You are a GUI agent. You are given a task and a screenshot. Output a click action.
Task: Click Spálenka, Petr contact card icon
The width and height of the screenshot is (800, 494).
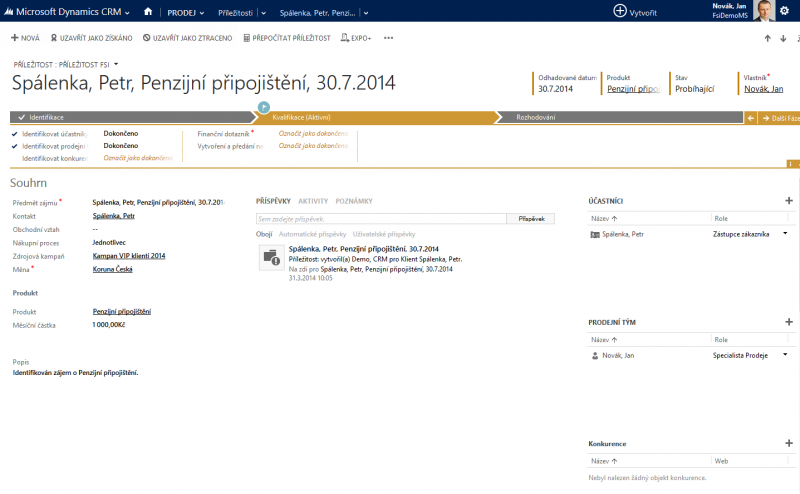click(594, 234)
